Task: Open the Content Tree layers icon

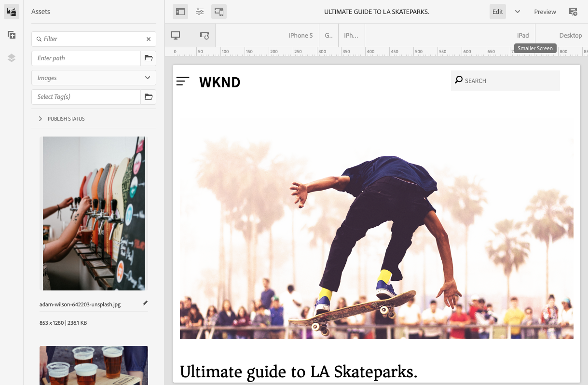Action: (x=12, y=58)
